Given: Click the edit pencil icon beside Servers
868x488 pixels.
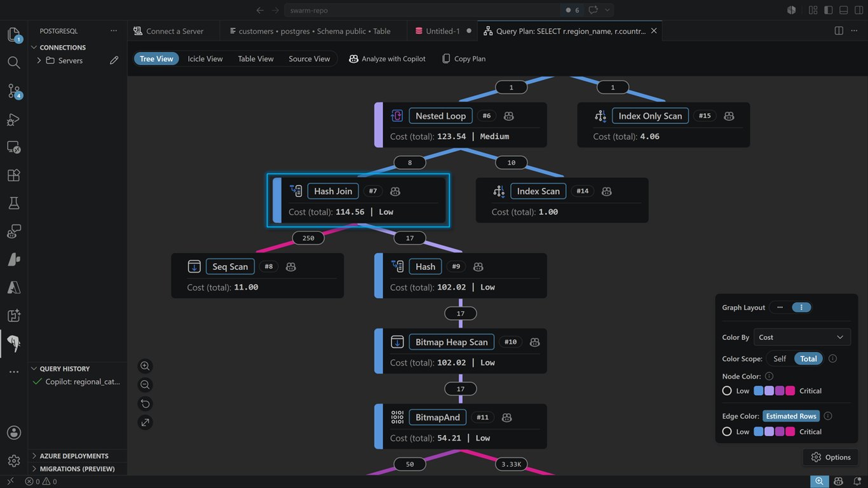Looking at the screenshot, I should [x=114, y=60].
